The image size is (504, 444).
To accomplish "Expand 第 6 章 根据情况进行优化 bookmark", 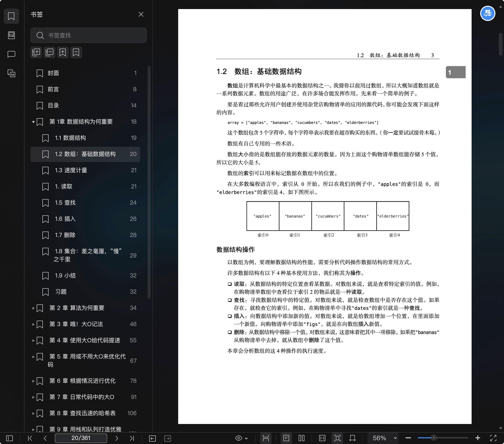I will (x=33, y=381).
